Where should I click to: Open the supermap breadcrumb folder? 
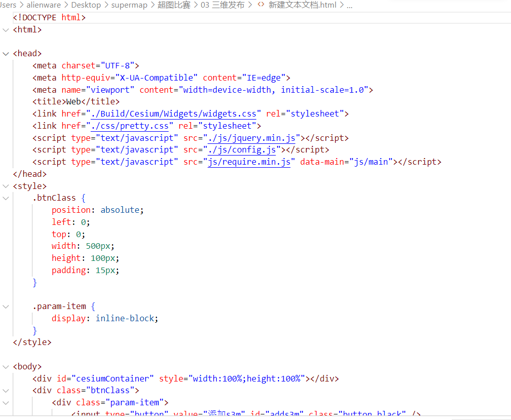[x=129, y=5]
